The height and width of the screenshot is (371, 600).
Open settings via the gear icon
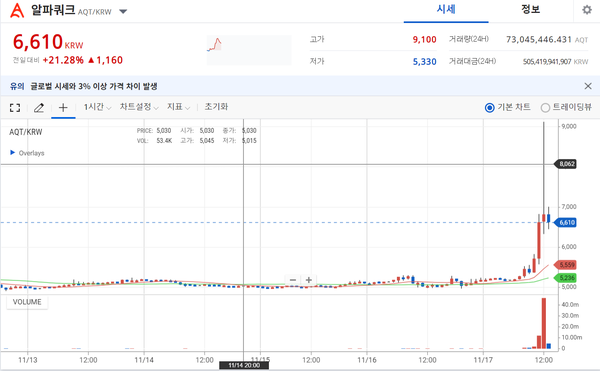click(x=587, y=10)
